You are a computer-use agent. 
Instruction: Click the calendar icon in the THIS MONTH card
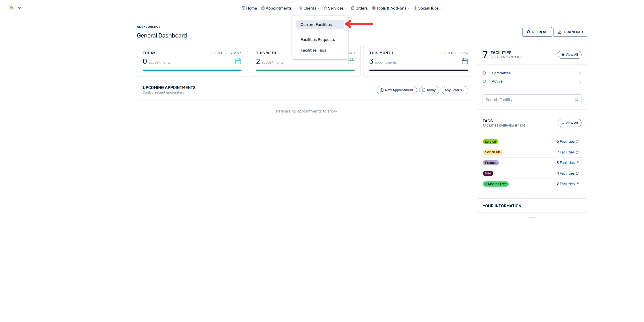(x=465, y=61)
